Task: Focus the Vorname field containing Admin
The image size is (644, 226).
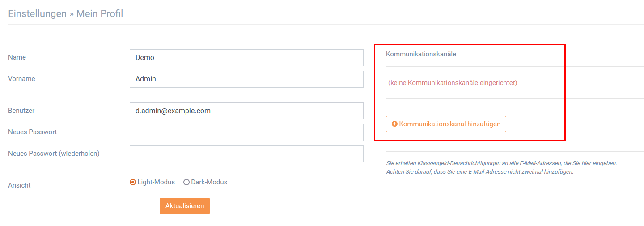Action: click(246, 79)
